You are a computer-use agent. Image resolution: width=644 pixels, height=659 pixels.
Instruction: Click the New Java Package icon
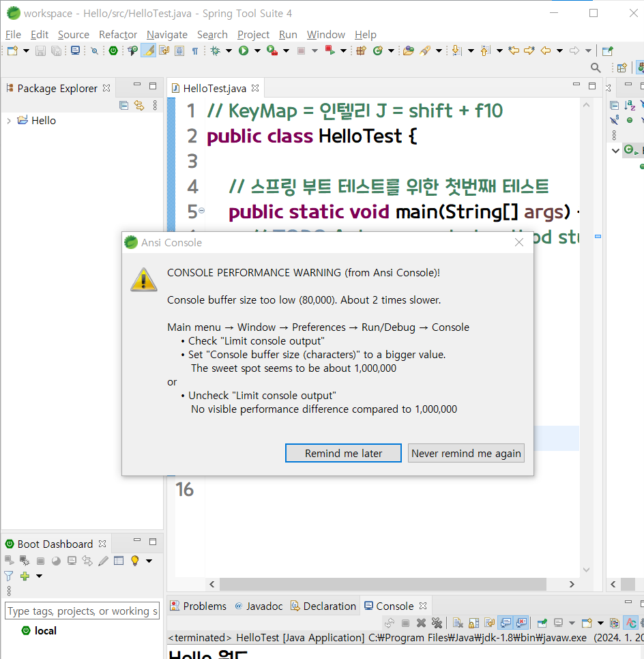361,51
